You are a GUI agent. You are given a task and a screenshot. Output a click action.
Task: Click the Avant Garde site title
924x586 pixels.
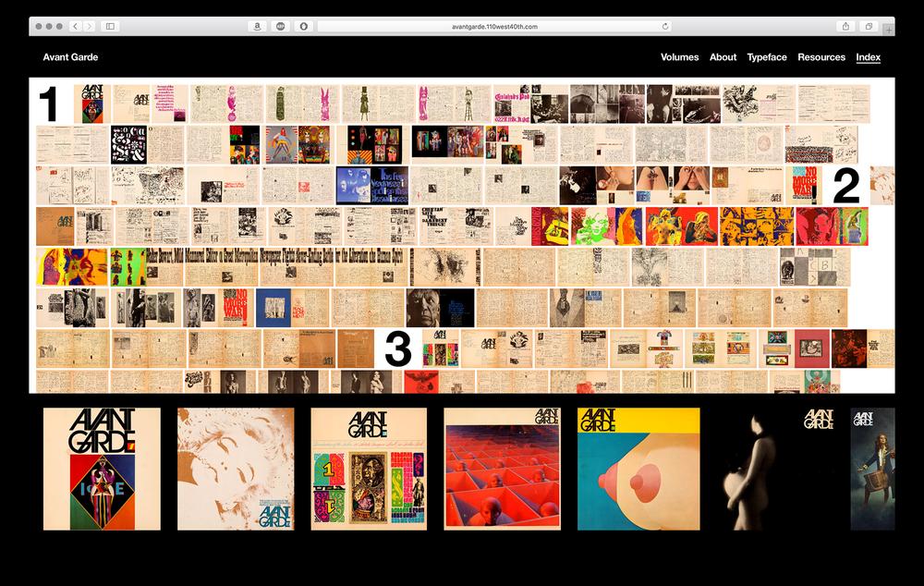pyautogui.click(x=70, y=57)
